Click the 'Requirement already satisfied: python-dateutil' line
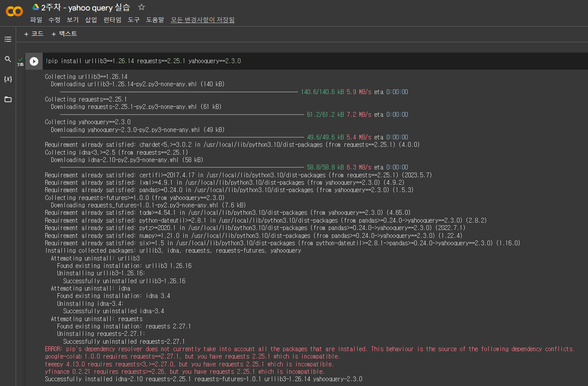 click(266, 220)
